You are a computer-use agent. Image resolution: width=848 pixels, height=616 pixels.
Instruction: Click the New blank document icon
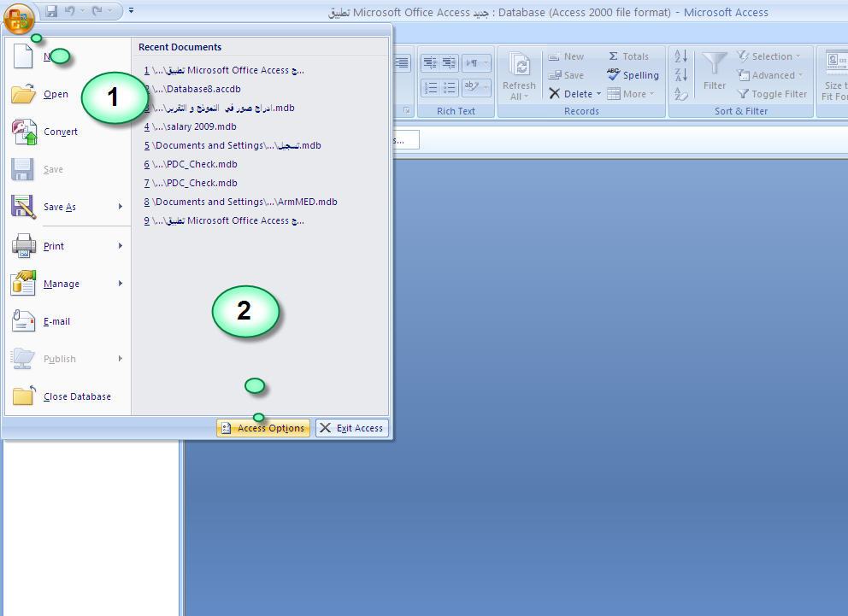[x=23, y=56]
